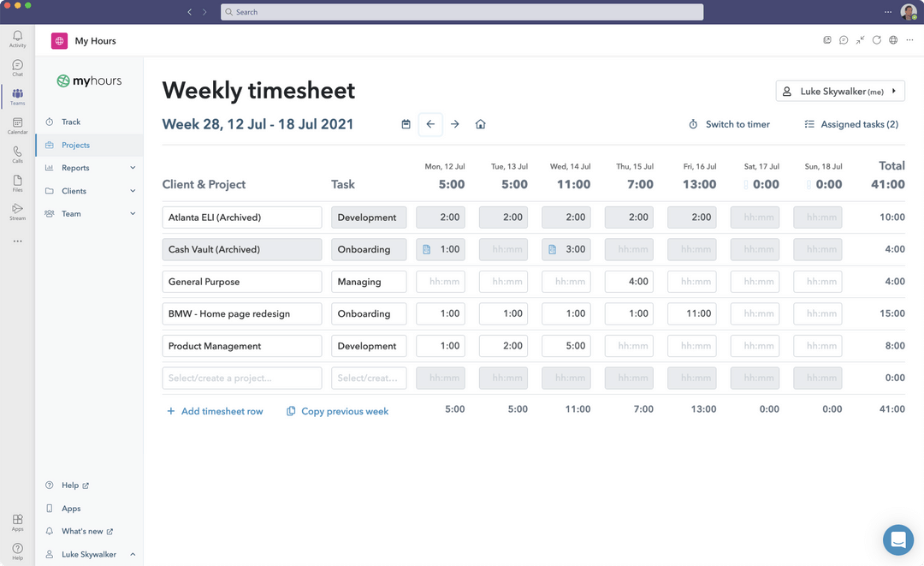
Task: Refresh the My Hours app
Action: point(876,39)
